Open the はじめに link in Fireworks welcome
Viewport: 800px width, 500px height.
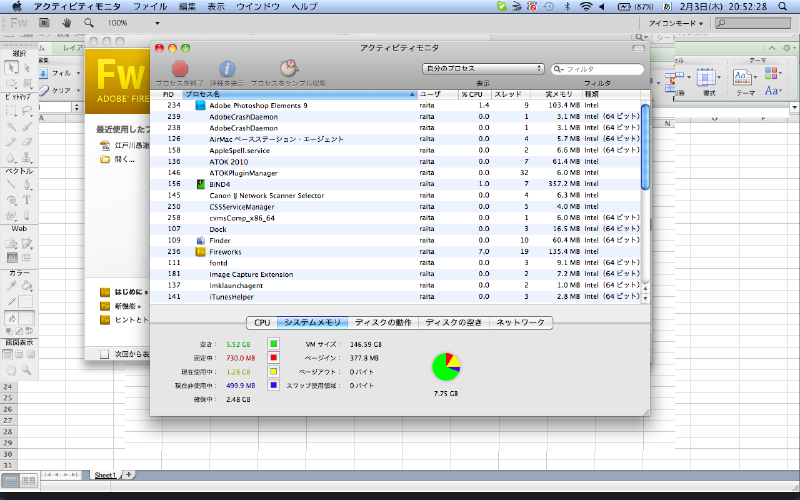(129, 292)
